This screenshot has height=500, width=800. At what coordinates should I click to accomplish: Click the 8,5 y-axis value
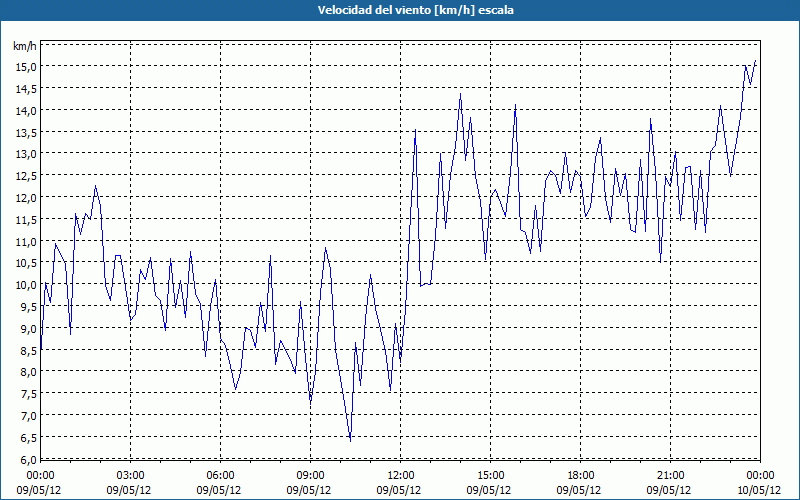point(29,350)
